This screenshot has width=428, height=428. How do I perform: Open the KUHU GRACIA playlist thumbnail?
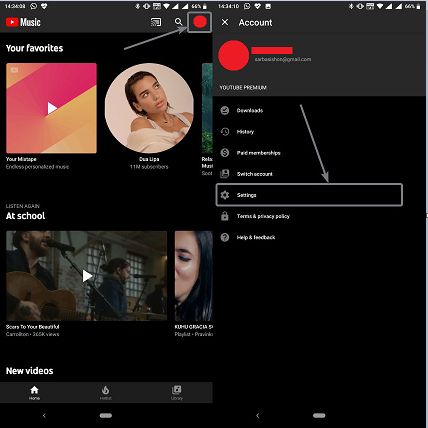pos(194,276)
